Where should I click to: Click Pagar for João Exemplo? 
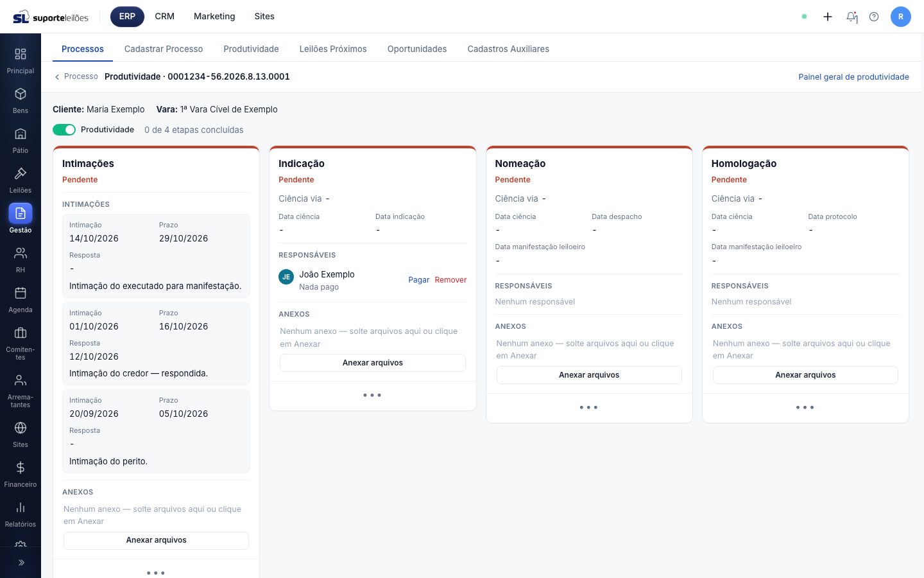[x=419, y=280]
